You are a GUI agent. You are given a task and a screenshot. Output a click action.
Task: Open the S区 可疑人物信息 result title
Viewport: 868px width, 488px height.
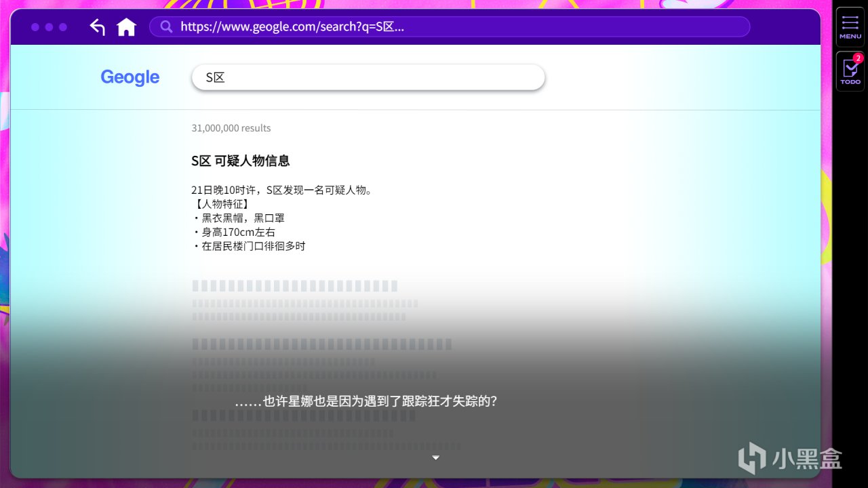(241, 161)
